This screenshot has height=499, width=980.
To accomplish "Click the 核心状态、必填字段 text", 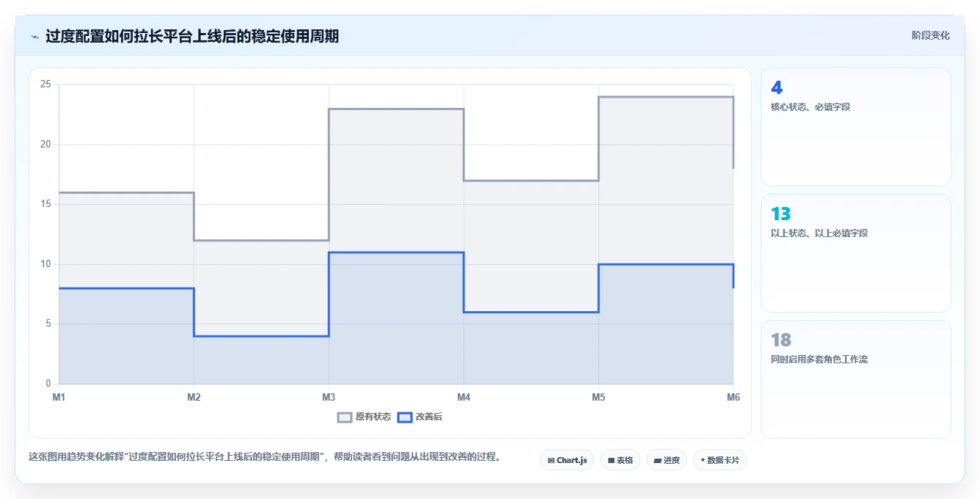I will pos(811,107).
